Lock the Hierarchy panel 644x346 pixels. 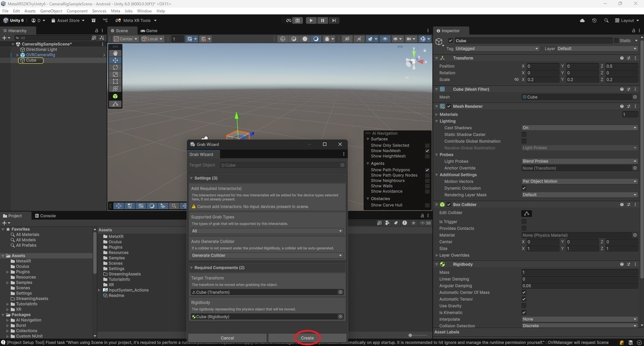pos(97,31)
